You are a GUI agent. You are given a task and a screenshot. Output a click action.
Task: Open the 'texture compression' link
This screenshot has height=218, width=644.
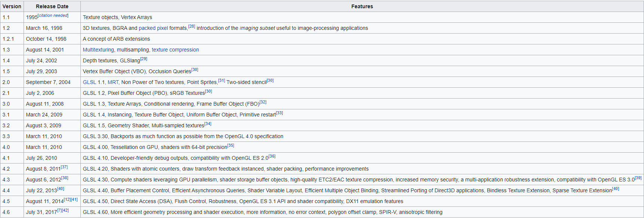tap(175, 50)
